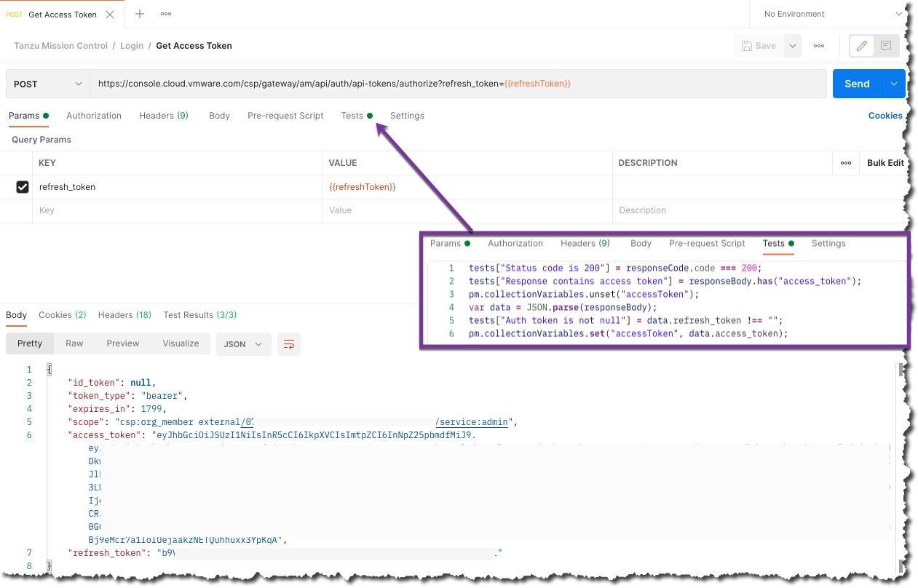Click the Bulk Edit button
This screenshot has width=918, height=588.
885,163
